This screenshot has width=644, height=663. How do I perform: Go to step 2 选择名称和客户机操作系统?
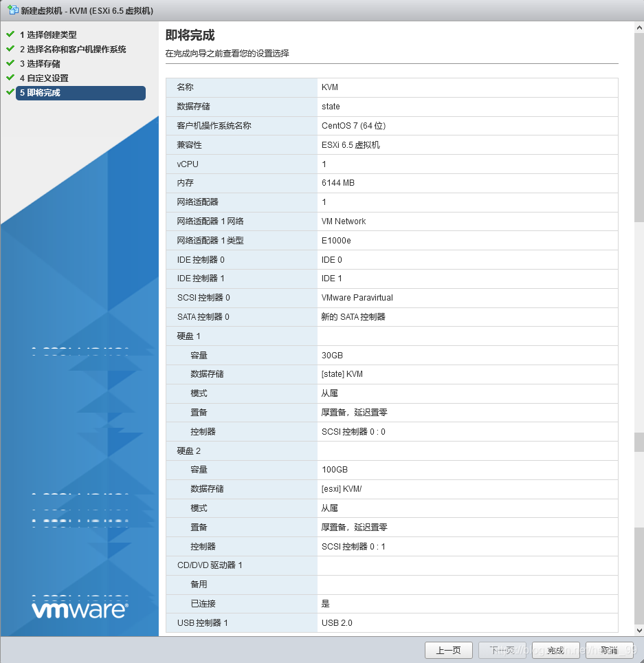point(73,49)
